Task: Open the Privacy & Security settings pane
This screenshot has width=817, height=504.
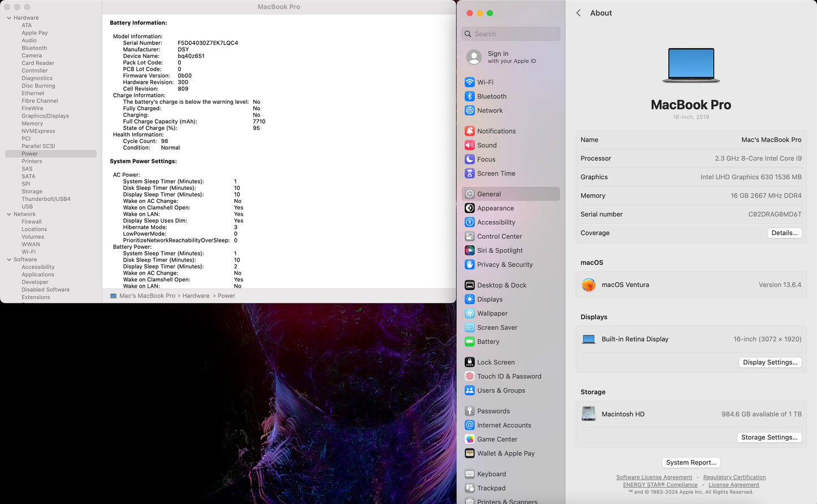Action: (x=504, y=264)
